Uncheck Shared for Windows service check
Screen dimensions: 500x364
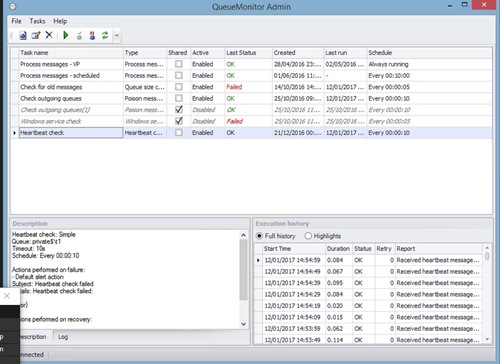tap(179, 121)
